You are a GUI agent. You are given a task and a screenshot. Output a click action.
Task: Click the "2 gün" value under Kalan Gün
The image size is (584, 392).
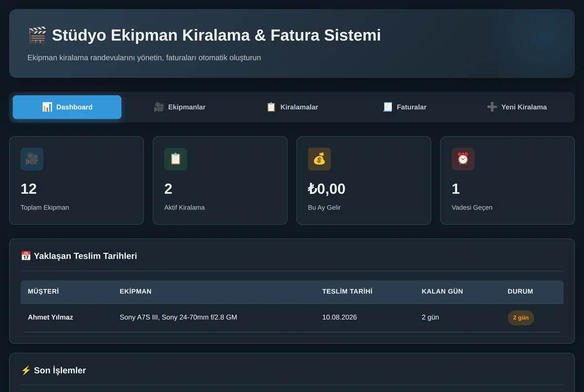pos(430,317)
